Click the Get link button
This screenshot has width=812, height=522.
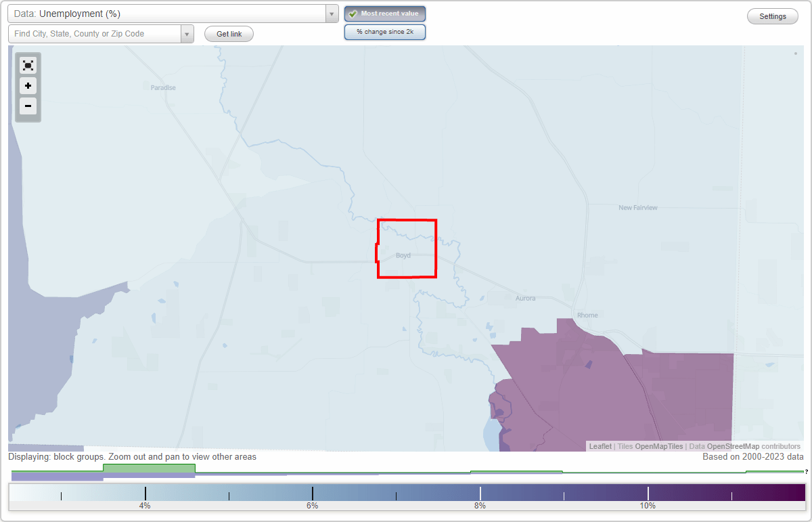click(x=229, y=33)
